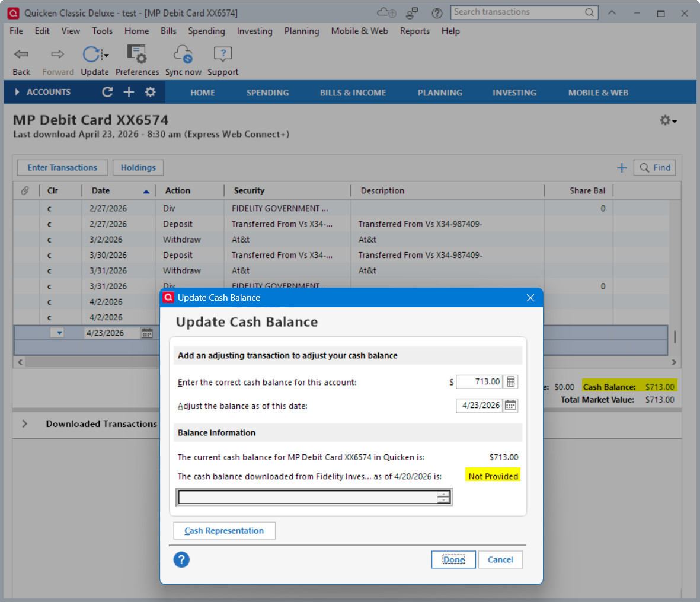Viewport: 700px width, 602px height.
Task: Open the calculator icon beside cash balance
Action: (511, 382)
